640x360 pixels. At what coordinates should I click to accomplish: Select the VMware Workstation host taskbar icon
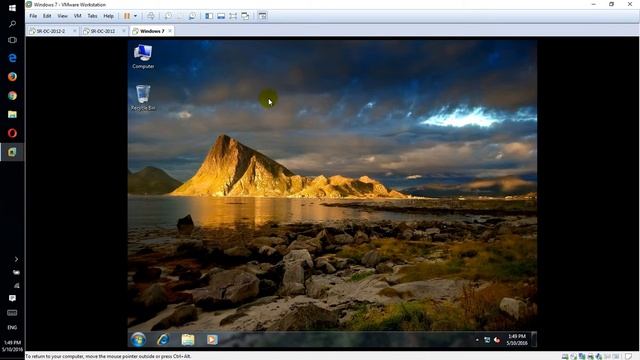coord(12,152)
